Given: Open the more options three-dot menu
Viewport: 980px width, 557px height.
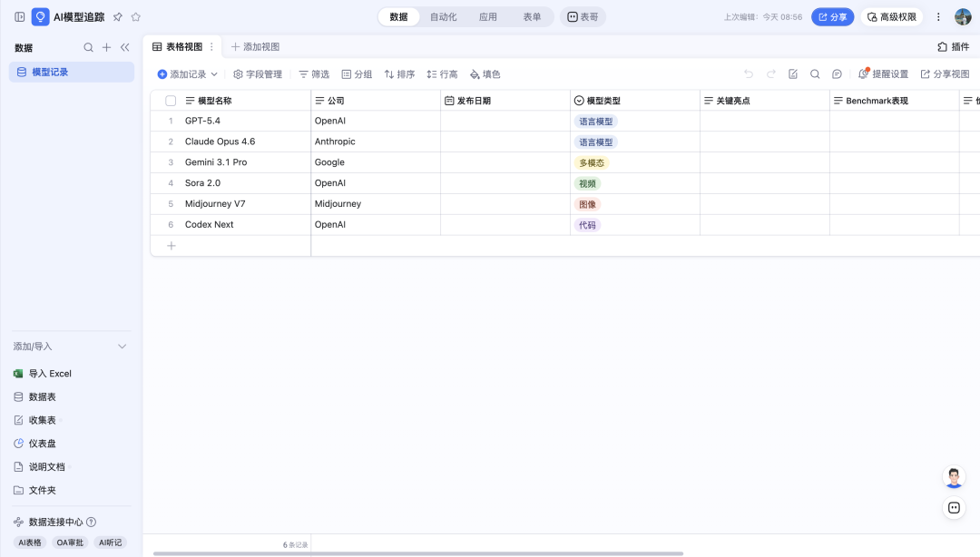Looking at the screenshot, I should (938, 17).
